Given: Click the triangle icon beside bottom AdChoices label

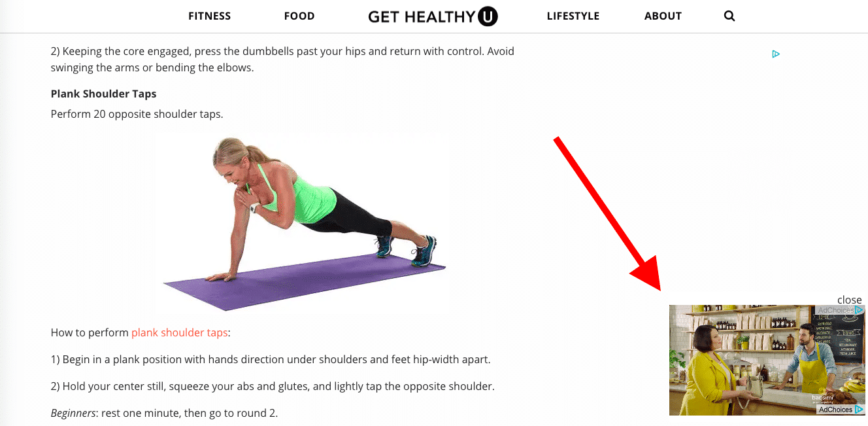Looking at the screenshot, I should pos(860,410).
